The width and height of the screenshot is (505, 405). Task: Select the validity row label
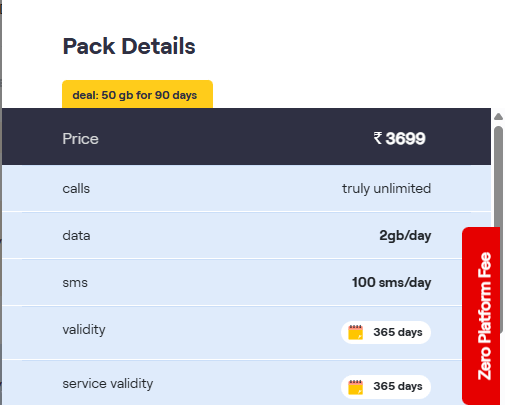[x=84, y=330]
